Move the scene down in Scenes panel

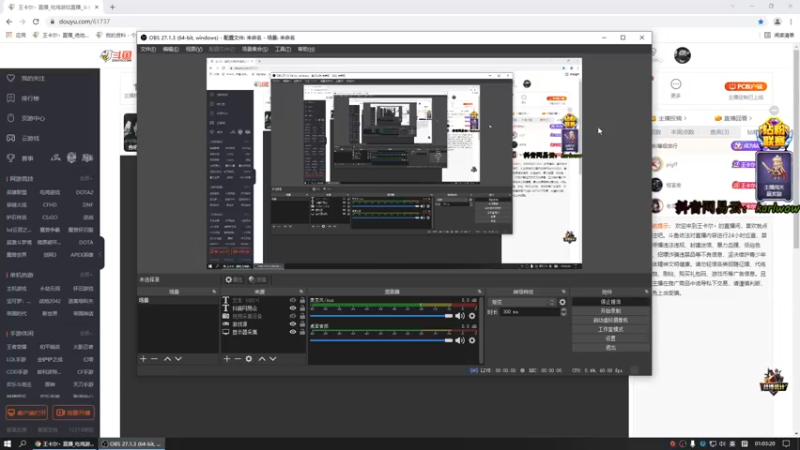[x=178, y=359]
